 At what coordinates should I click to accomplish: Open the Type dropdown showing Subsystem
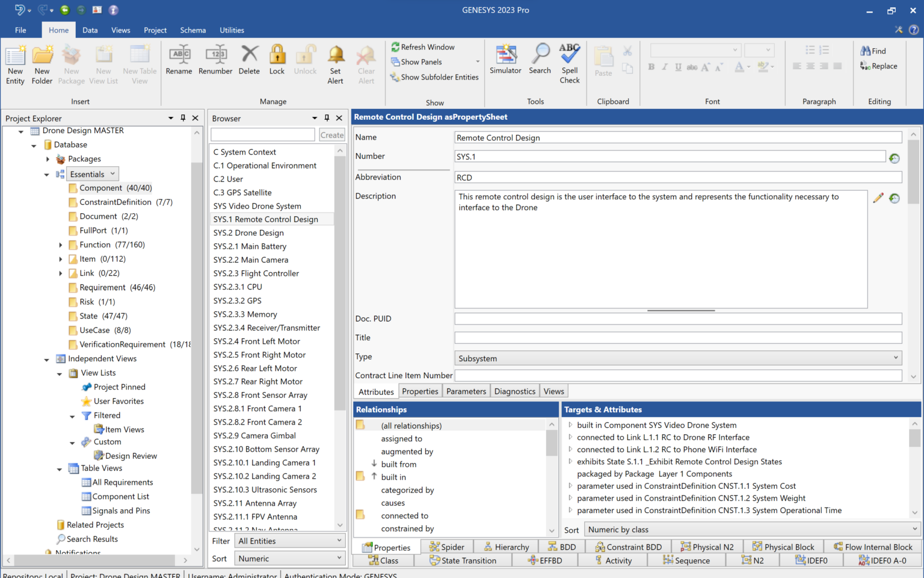(896, 358)
